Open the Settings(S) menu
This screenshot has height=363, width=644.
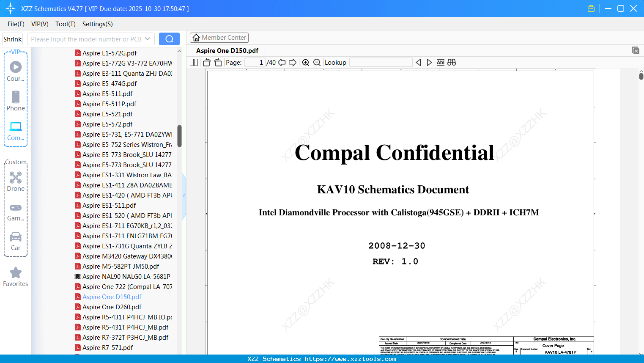pos(98,24)
